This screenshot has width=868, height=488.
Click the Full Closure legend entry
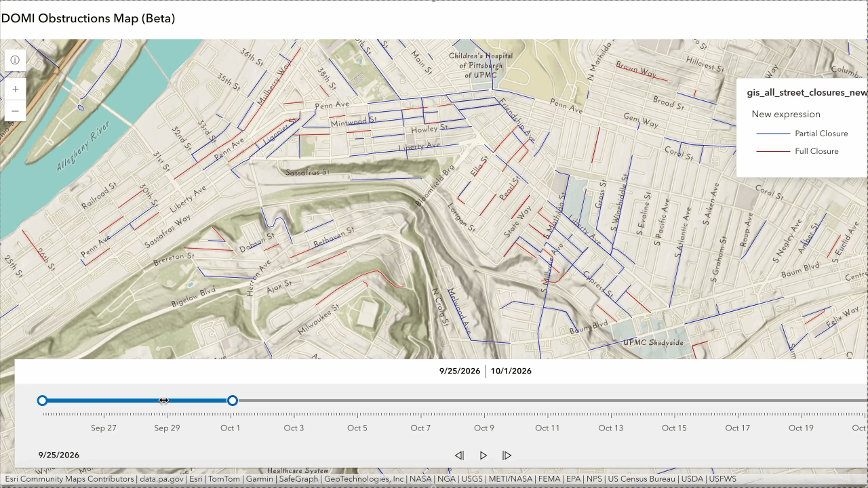(797, 151)
